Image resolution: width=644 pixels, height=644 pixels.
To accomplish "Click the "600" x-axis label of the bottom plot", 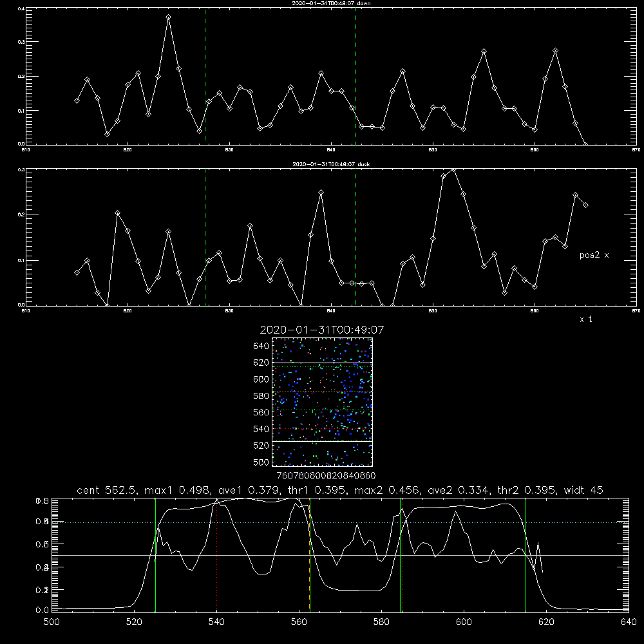I will pos(464,622).
